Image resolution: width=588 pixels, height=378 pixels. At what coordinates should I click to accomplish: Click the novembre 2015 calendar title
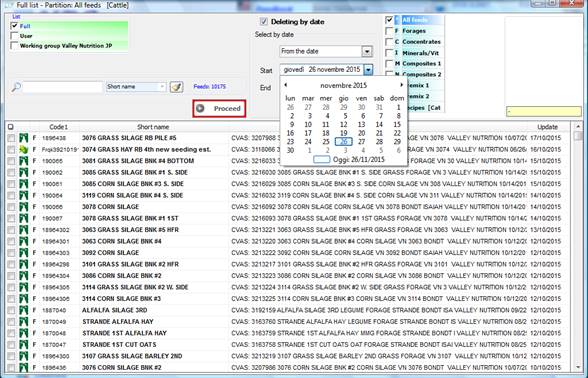click(x=344, y=86)
